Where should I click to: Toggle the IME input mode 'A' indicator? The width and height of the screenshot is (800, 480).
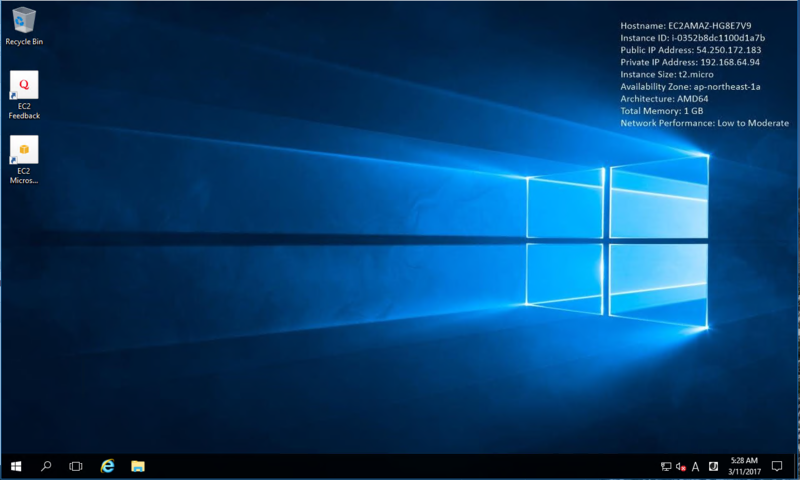(695, 466)
